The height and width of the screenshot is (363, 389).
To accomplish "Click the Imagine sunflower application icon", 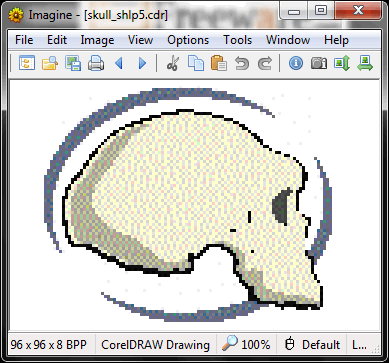I will (16, 15).
